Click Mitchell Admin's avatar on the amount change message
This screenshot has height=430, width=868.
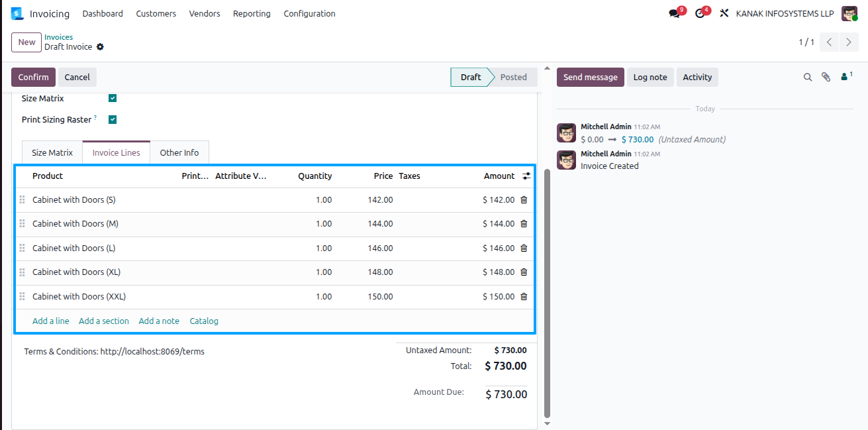(x=566, y=133)
